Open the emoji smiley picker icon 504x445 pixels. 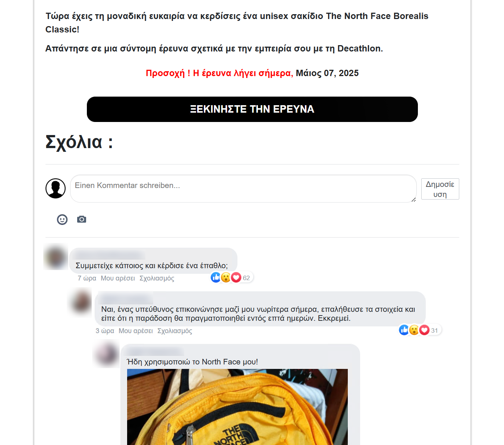pyautogui.click(x=62, y=220)
